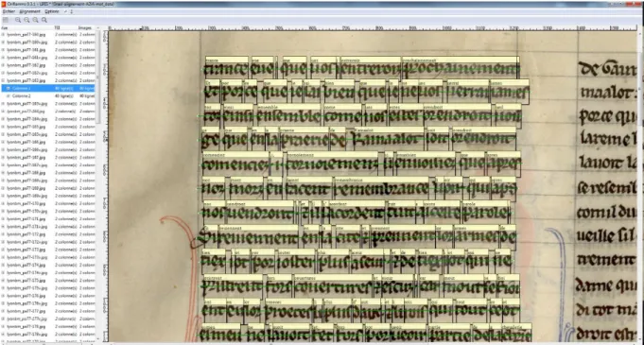
Task: Click the second magnifier zoom icon
Action: (x=26, y=20)
